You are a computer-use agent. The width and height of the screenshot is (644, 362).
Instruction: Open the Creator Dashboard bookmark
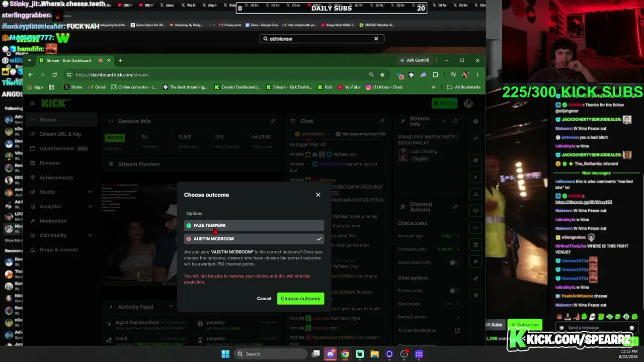(237, 87)
